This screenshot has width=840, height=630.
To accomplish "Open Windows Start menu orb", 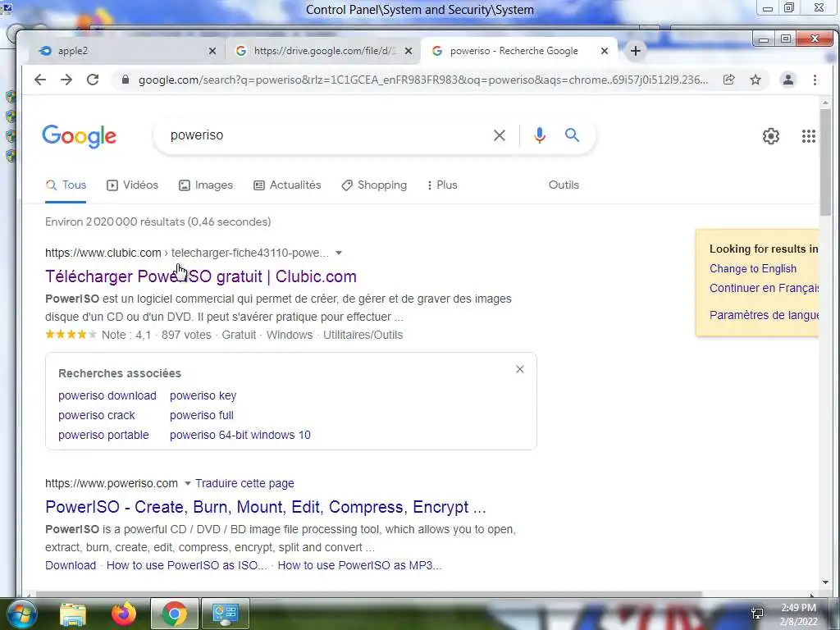I will coord(21,614).
